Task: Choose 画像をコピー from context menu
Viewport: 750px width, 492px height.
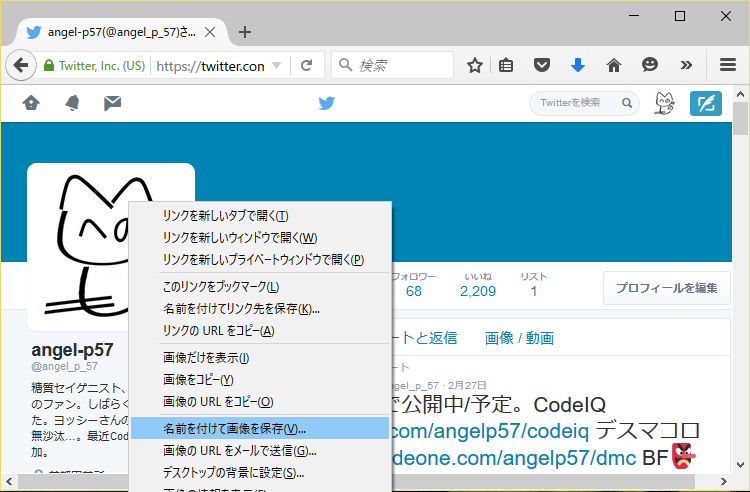Action: pyautogui.click(x=260, y=379)
